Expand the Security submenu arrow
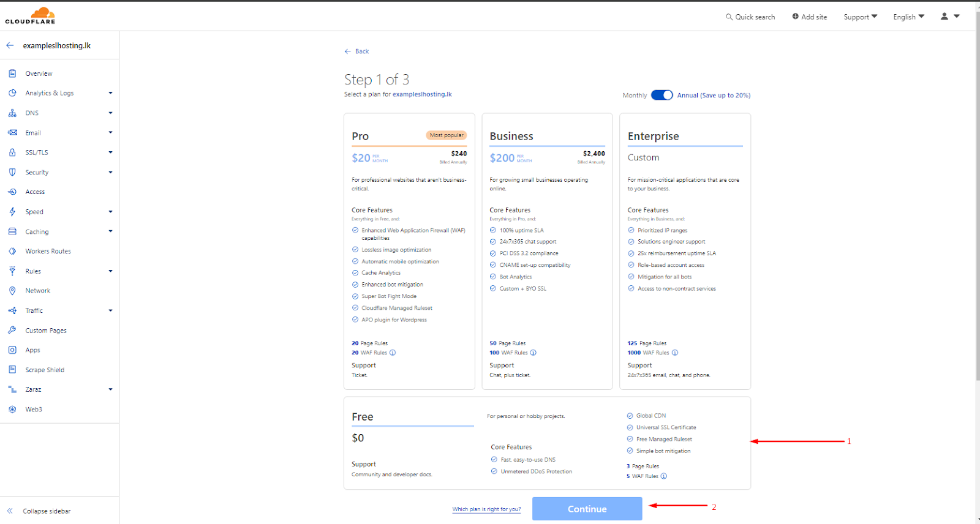Viewport: 980px width, 524px height. click(110, 173)
